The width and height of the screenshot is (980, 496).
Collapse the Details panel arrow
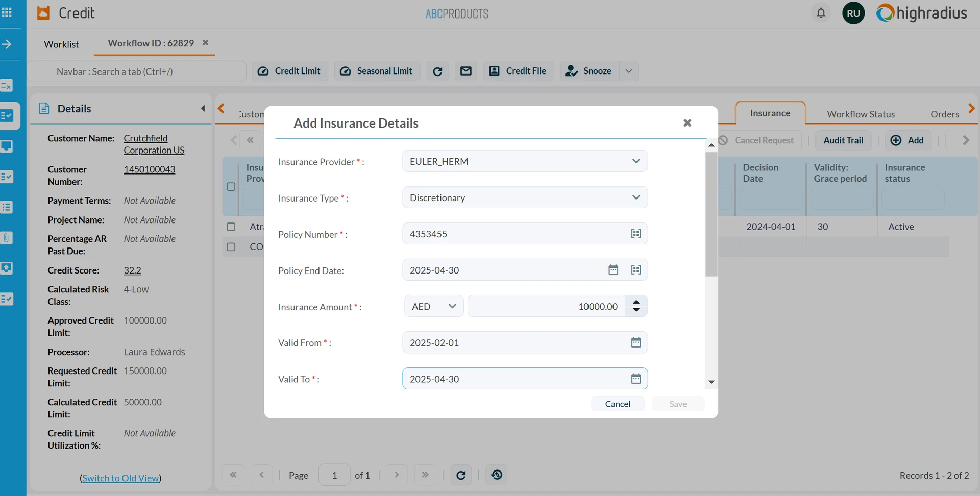(203, 108)
